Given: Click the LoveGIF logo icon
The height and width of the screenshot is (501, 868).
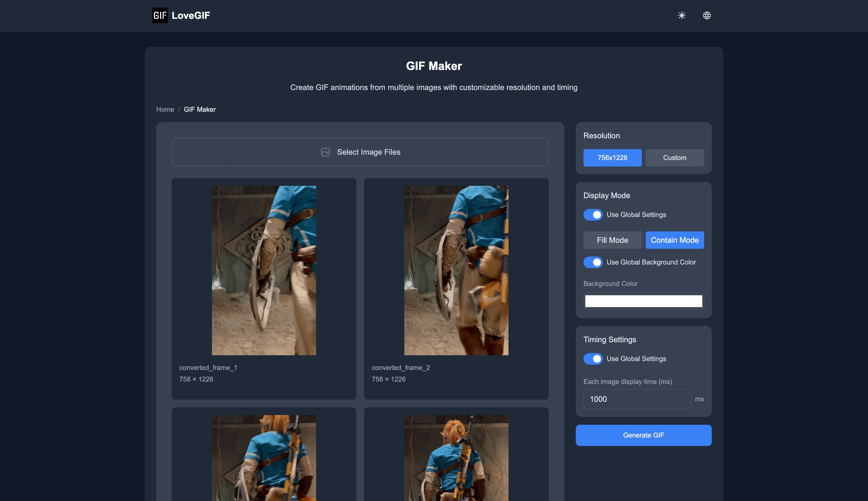Looking at the screenshot, I should 160,15.
